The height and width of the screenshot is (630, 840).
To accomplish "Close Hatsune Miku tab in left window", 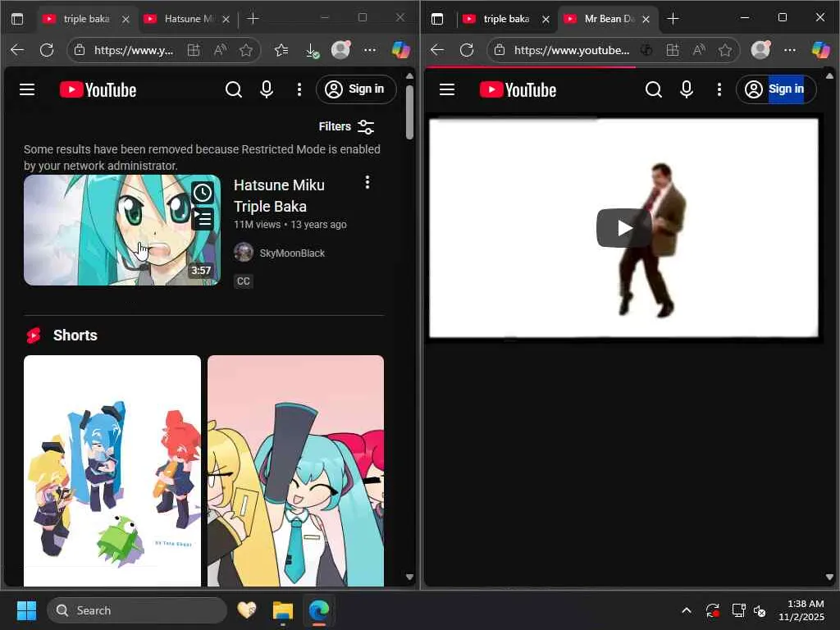I will click(x=226, y=20).
